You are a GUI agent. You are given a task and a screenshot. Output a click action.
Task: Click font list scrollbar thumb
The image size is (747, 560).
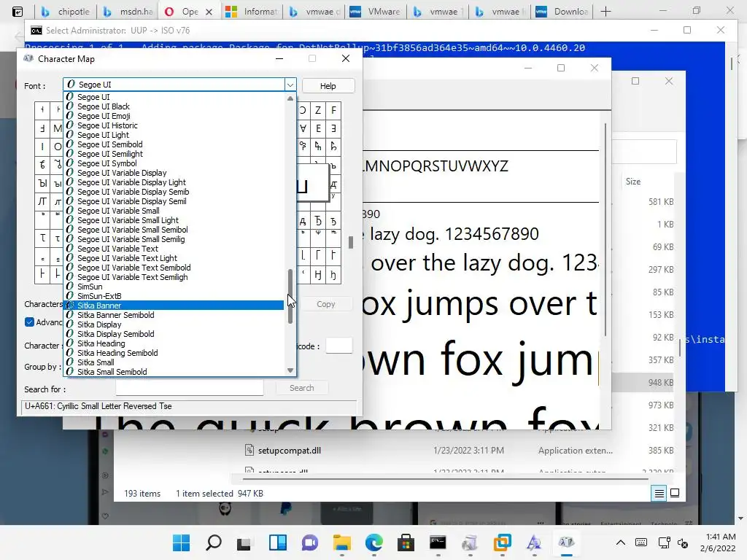coord(290,296)
